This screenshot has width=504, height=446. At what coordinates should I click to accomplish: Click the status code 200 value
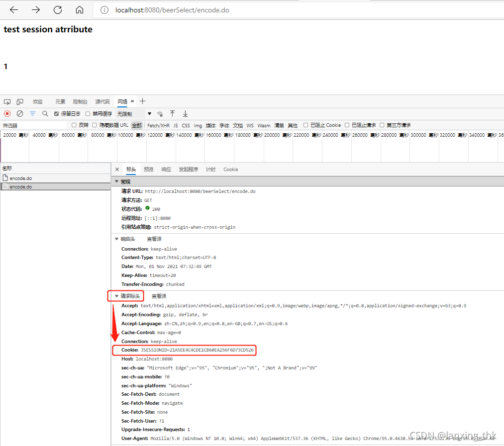pyautogui.click(x=156, y=209)
